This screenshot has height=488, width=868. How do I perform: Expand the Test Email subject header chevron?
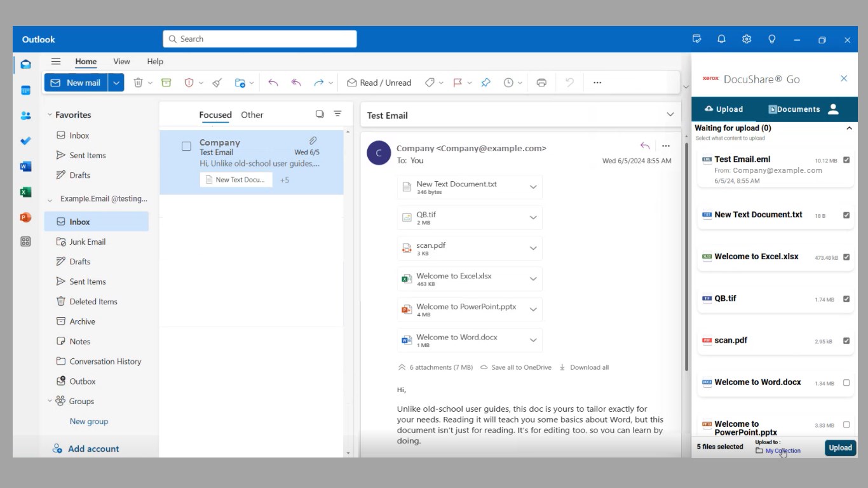tap(670, 115)
